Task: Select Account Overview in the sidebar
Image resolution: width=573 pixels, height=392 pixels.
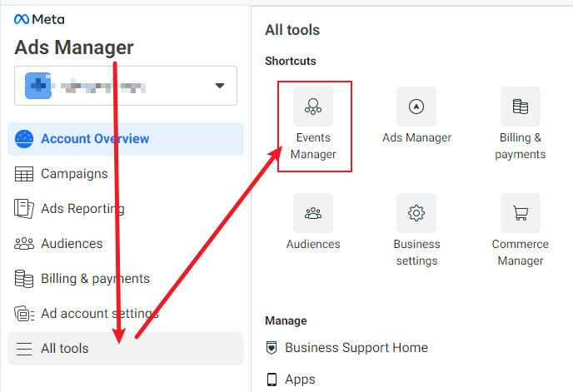Action: (95, 139)
